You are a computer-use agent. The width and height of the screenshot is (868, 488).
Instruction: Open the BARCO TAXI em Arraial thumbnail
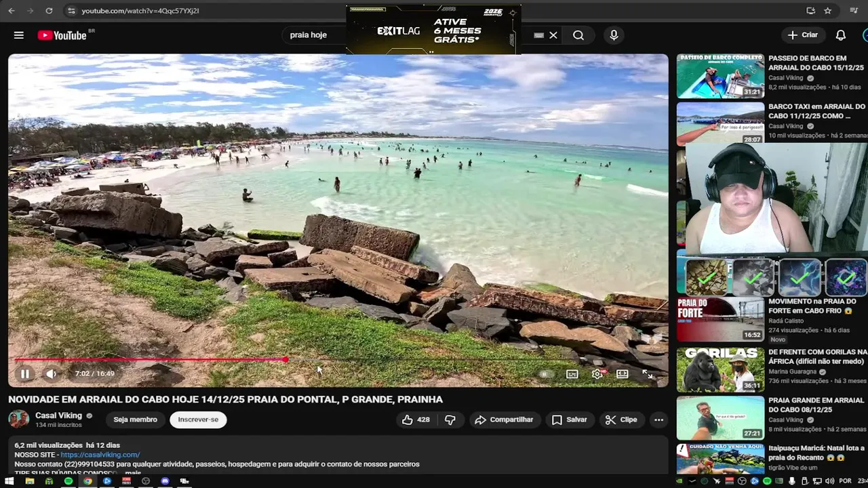point(720,123)
